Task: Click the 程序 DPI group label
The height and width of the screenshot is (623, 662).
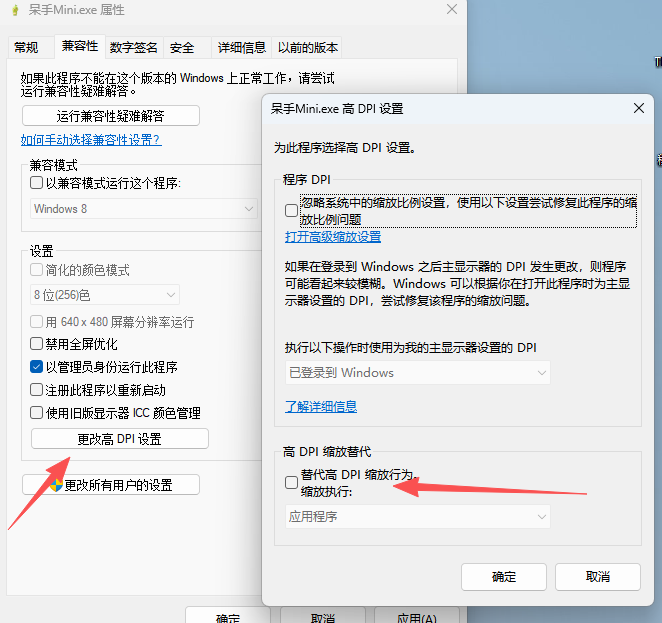Action: (x=307, y=180)
